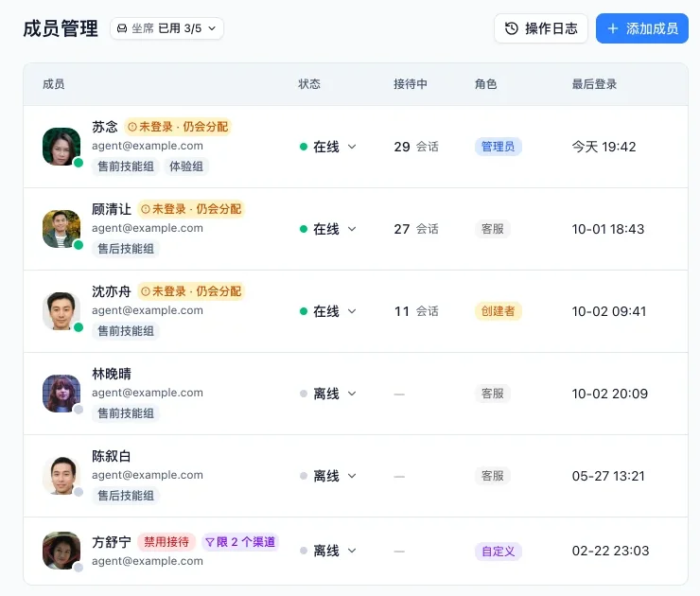Change 陈叙白's 离线 status dropdown
Viewport: 700px width, 596px height.
(x=328, y=476)
